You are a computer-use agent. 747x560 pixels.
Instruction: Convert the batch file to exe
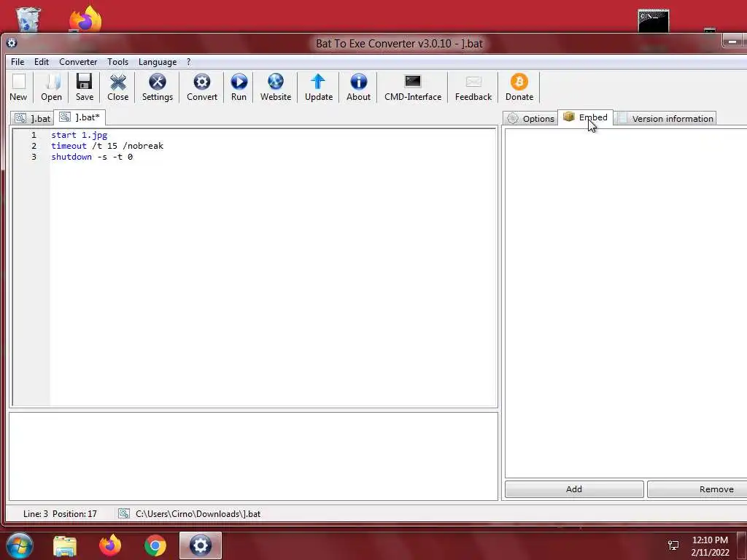(x=202, y=87)
